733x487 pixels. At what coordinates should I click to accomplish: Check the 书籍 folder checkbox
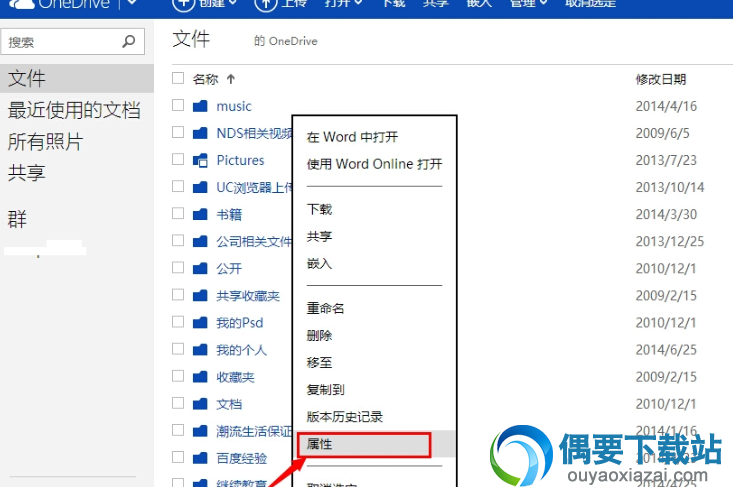click(x=178, y=213)
